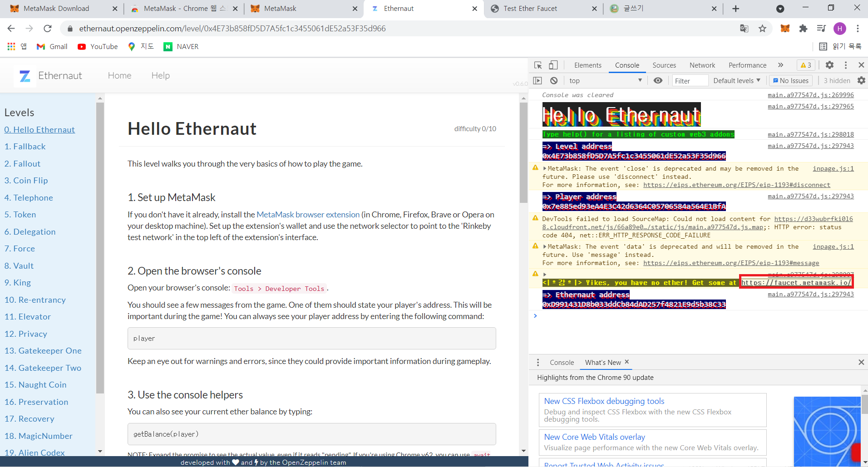Open level 1. Fallback

25,147
